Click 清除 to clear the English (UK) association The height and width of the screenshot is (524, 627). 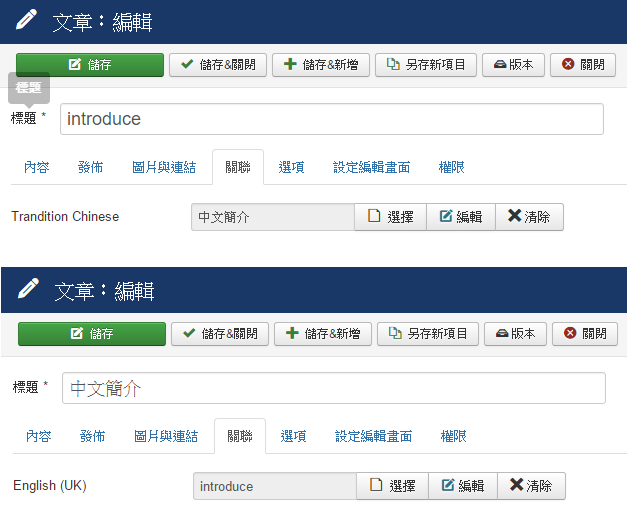coord(531,486)
